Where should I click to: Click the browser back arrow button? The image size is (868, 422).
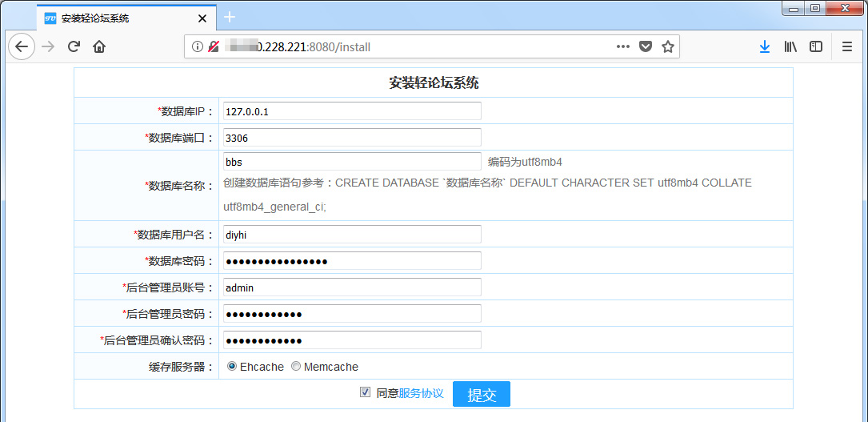point(22,46)
